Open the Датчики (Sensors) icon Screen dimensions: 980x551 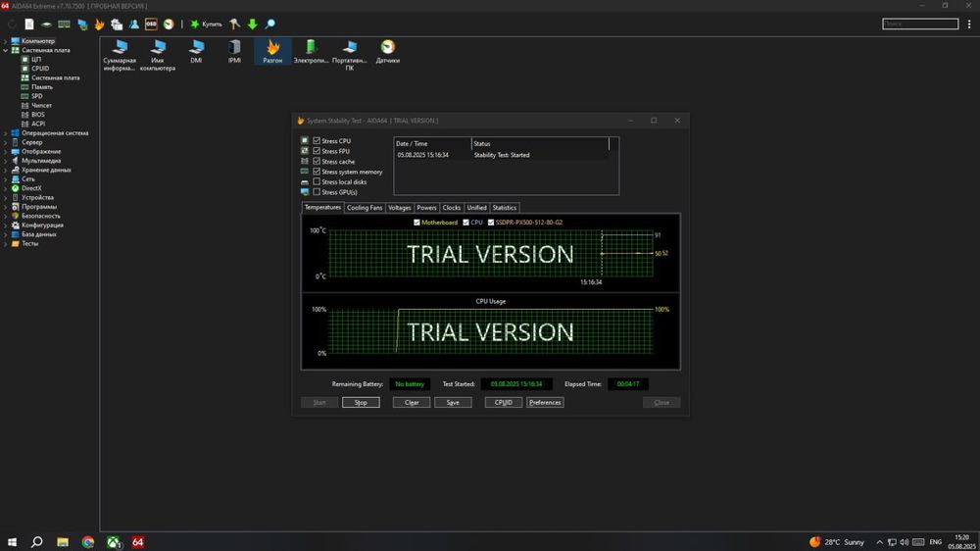(x=388, y=47)
